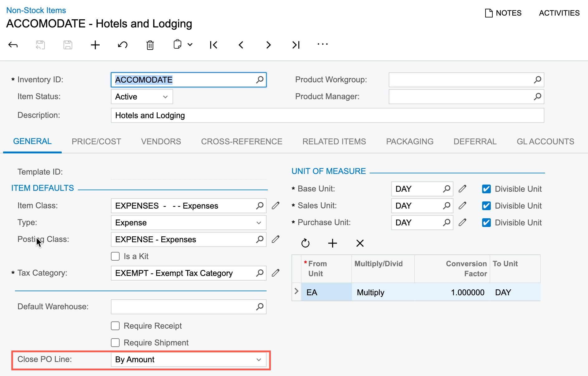Add a new record with plus icon
588x376 pixels.
pyautogui.click(x=95, y=45)
